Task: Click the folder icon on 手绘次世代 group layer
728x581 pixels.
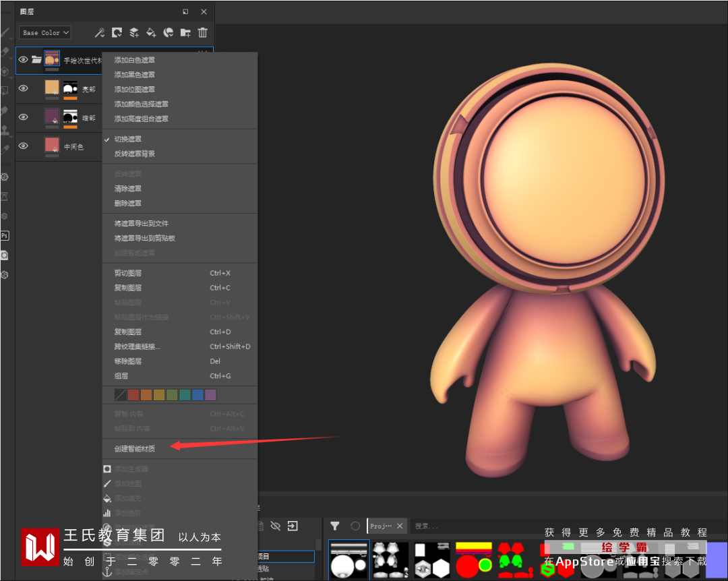Action: point(36,59)
